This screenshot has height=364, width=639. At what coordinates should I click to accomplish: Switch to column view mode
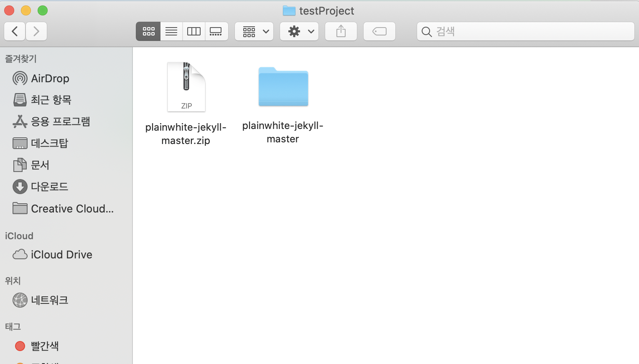pyautogui.click(x=194, y=31)
